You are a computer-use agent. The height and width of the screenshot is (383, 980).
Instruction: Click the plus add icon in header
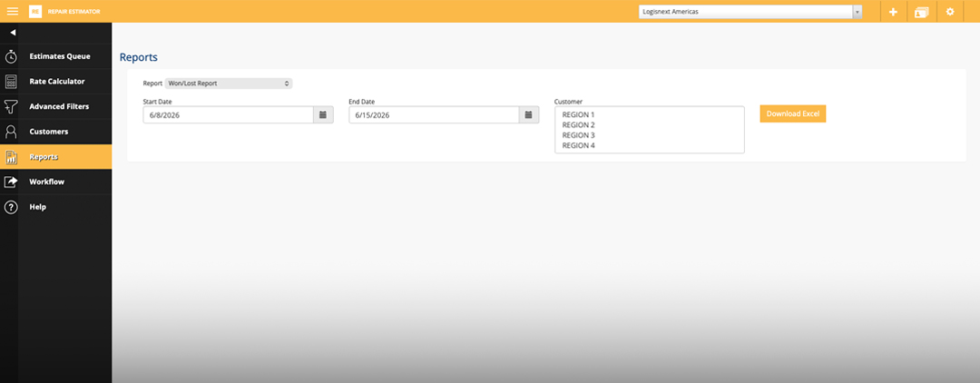point(893,11)
